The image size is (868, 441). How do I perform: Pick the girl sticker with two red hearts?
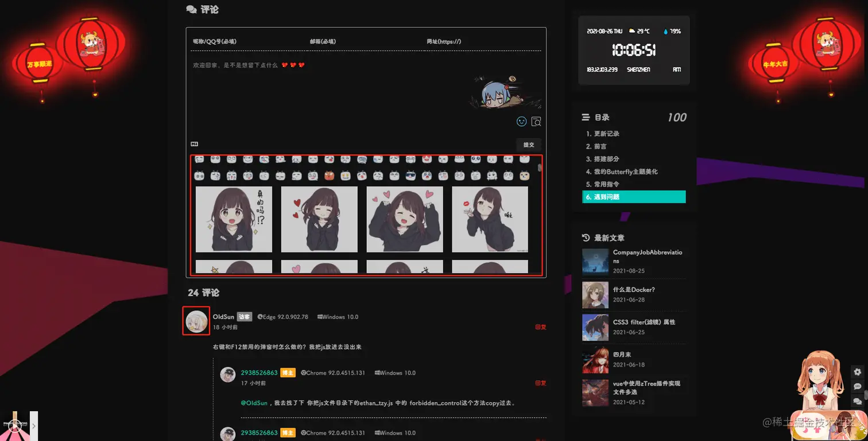click(319, 219)
